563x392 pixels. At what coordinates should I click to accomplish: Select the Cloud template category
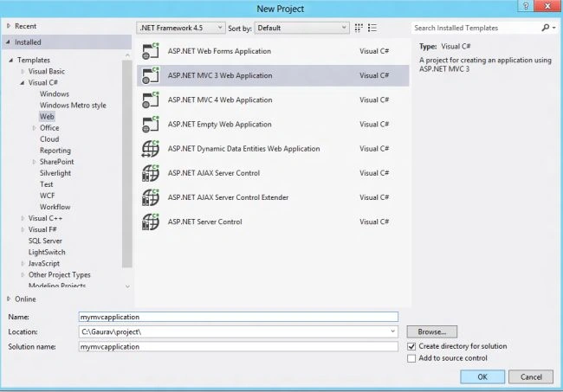[x=49, y=139]
